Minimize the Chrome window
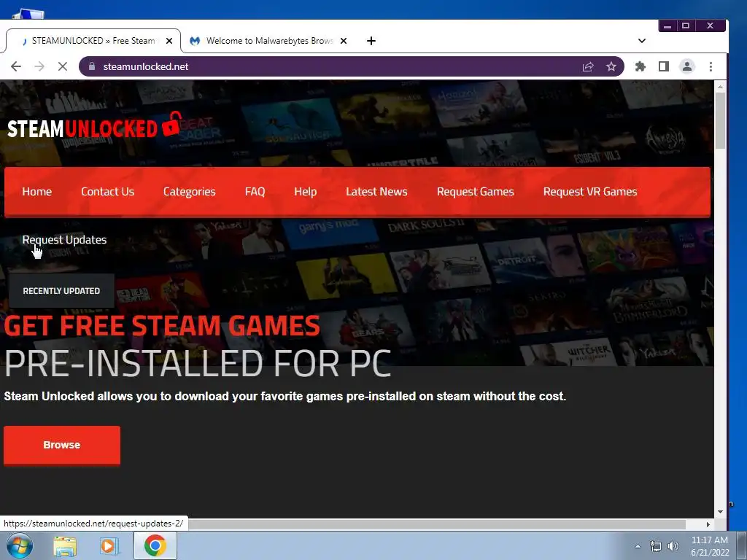This screenshot has height=560, width=747. point(667,26)
